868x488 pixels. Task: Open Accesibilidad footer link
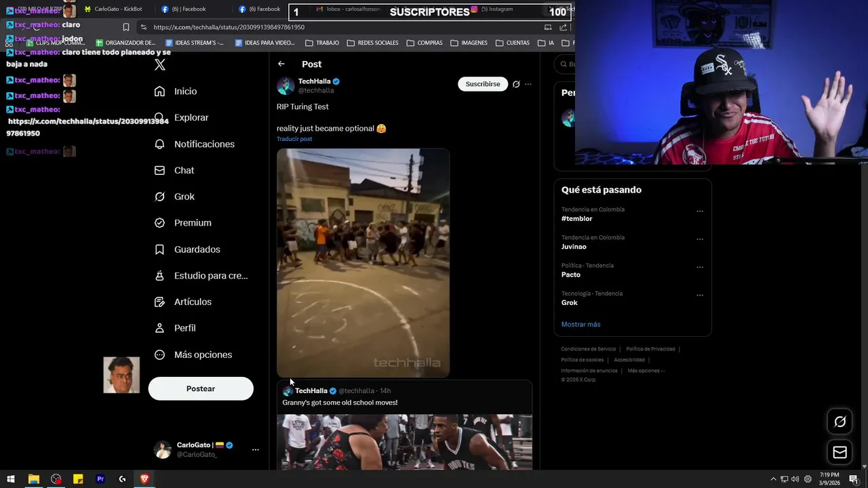(x=629, y=360)
